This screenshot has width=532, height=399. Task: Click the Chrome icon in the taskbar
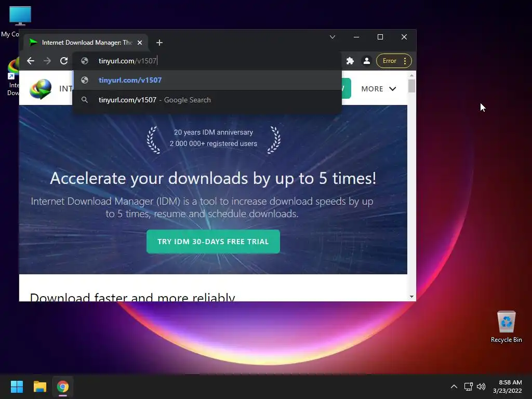(x=63, y=387)
